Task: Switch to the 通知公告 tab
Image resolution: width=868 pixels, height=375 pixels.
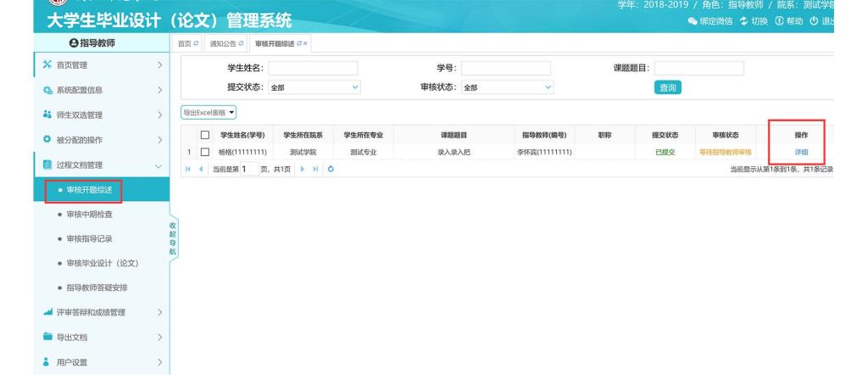Action: point(222,42)
